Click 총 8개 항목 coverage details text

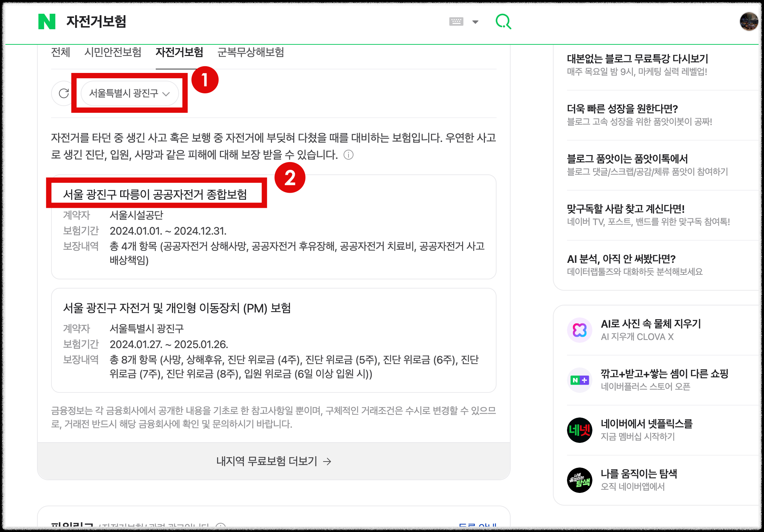pos(294,366)
